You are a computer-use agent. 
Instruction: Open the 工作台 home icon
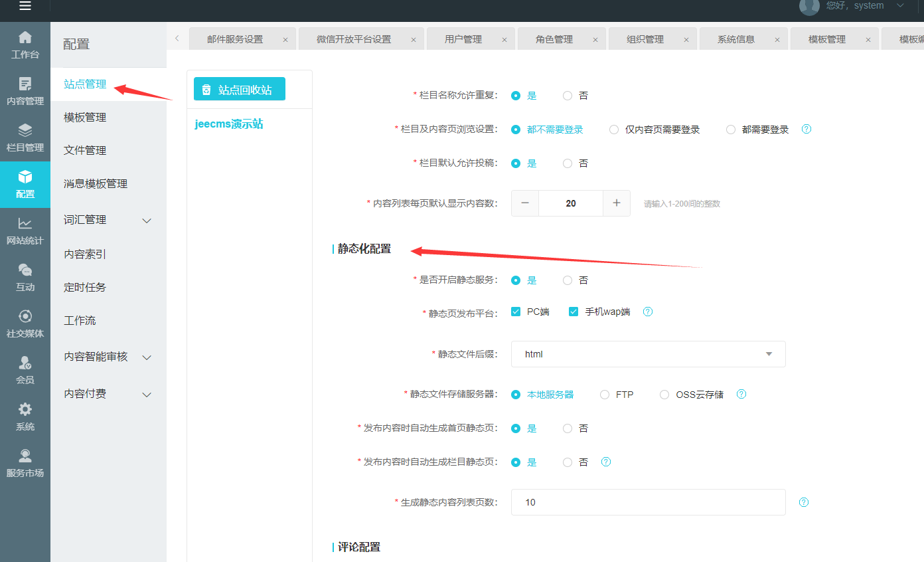[x=25, y=37]
